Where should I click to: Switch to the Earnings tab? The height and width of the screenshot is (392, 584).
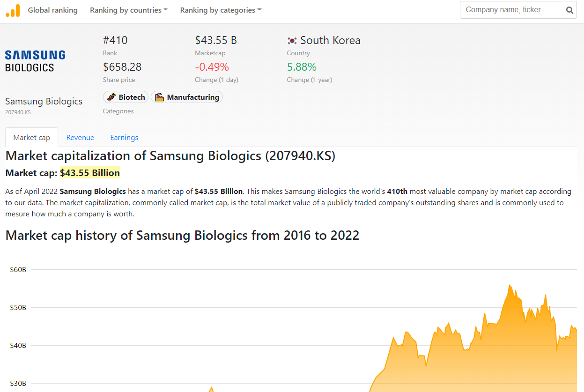point(124,137)
